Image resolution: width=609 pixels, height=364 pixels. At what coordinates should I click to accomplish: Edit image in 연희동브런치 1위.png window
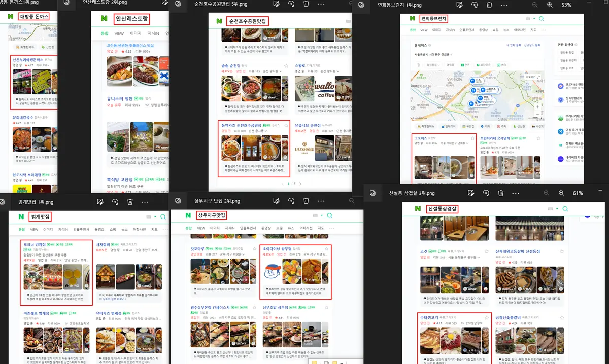point(459,5)
